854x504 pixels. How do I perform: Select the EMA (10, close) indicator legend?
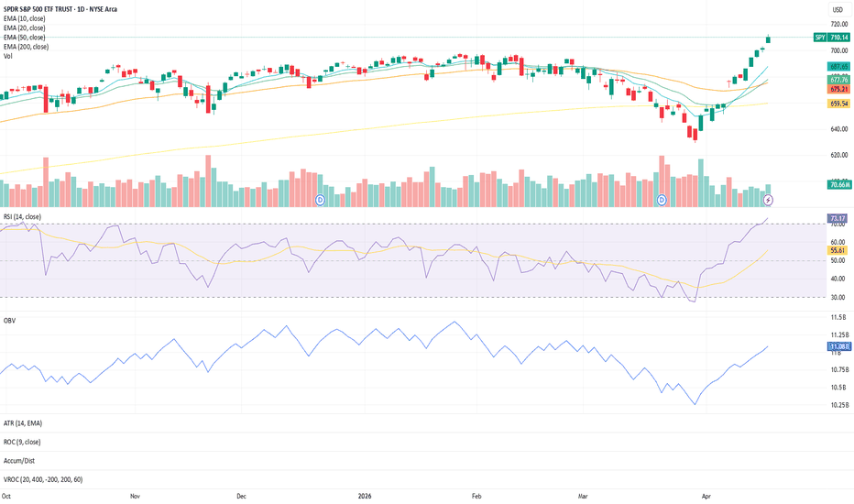pos(25,18)
